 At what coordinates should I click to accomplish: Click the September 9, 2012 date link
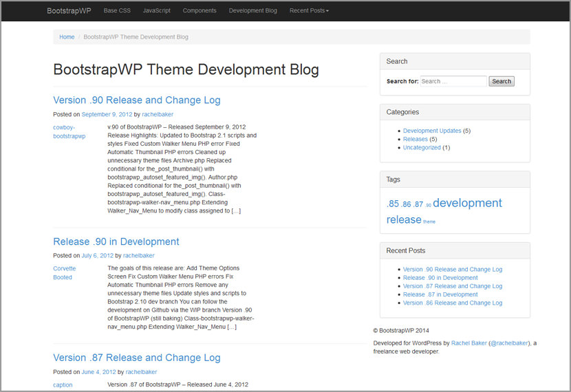point(107,114)
